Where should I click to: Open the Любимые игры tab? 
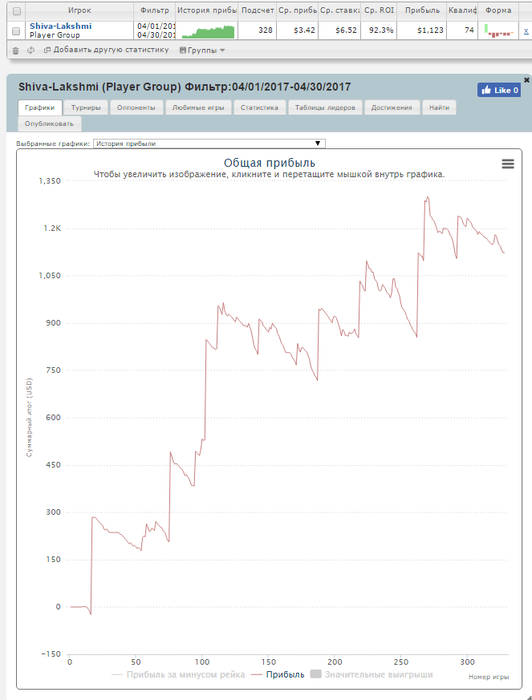coord(198,108)
